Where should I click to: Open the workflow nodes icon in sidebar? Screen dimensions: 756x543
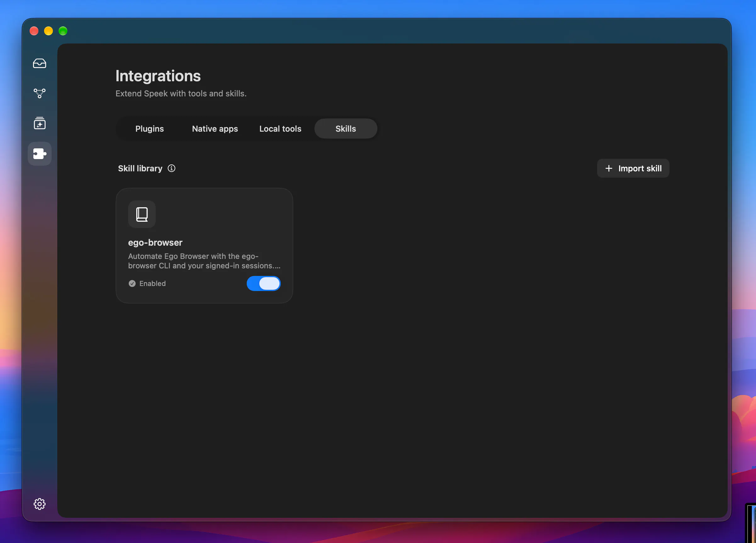pos(39,93)
